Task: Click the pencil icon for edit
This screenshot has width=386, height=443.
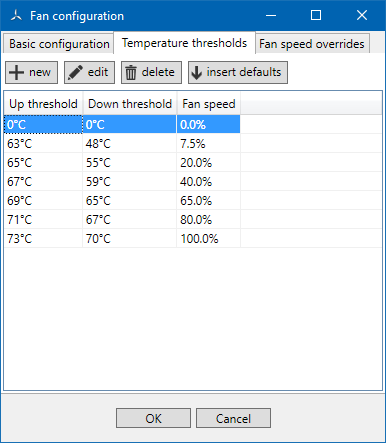Action: [75, 72]
